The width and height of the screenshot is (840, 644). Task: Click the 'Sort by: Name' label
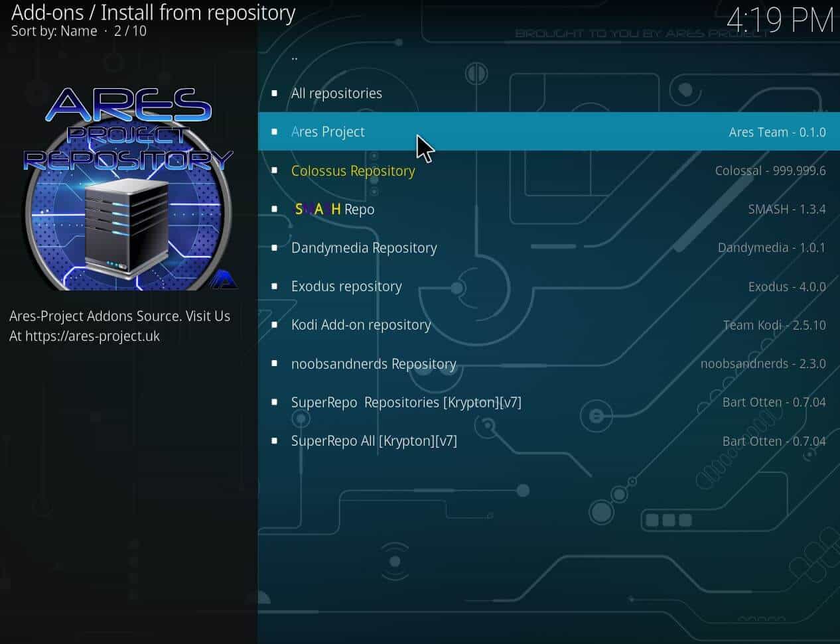click(54, 31)
